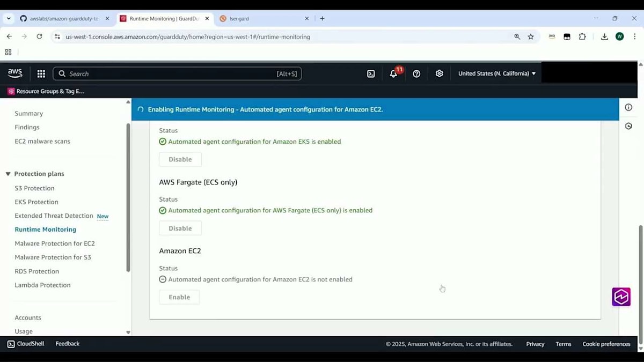Open the browser apps grid shortcut
Image resolution: width=644 pixels, height=362 pixels.
pyautogui.click(x=8, y=52)
